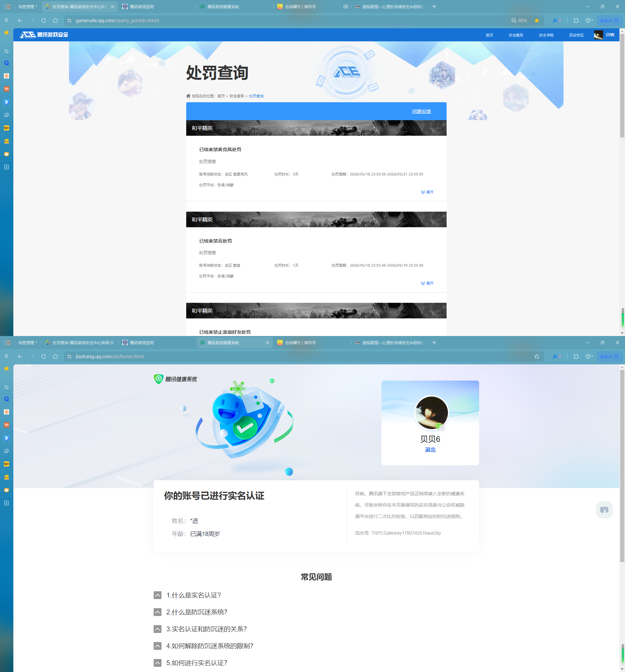625x672 pixels.
Task: Open the 问题反馈 link
Action: point(422,111)
